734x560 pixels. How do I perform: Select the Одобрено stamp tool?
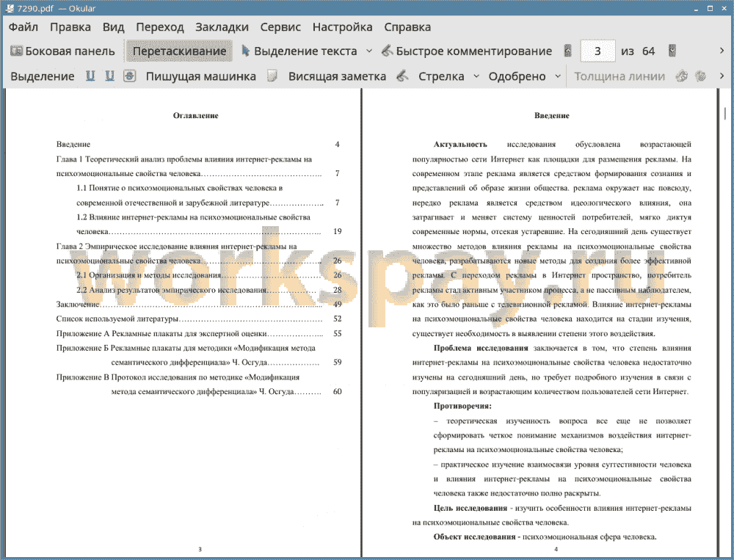tap(517, 76)
